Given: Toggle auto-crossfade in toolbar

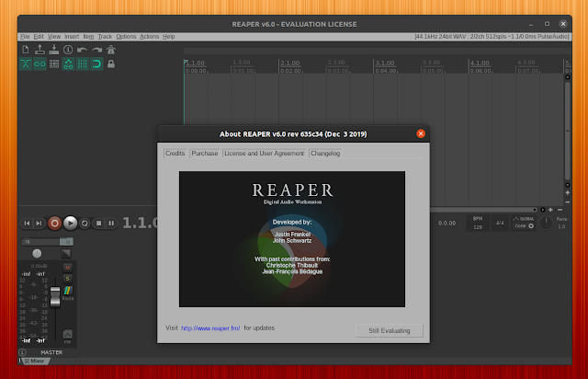Looking at the screenshot, I should (26, 63).
